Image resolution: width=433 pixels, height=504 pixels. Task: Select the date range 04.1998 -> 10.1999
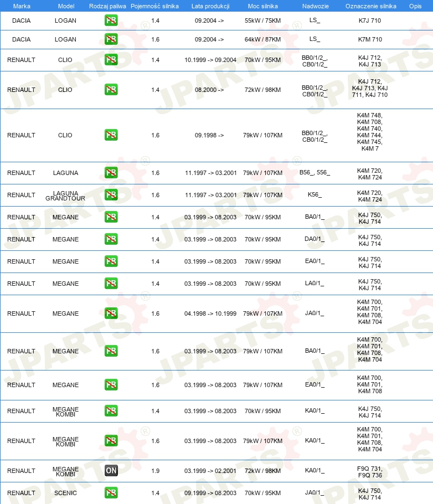[x=210, y=313]
